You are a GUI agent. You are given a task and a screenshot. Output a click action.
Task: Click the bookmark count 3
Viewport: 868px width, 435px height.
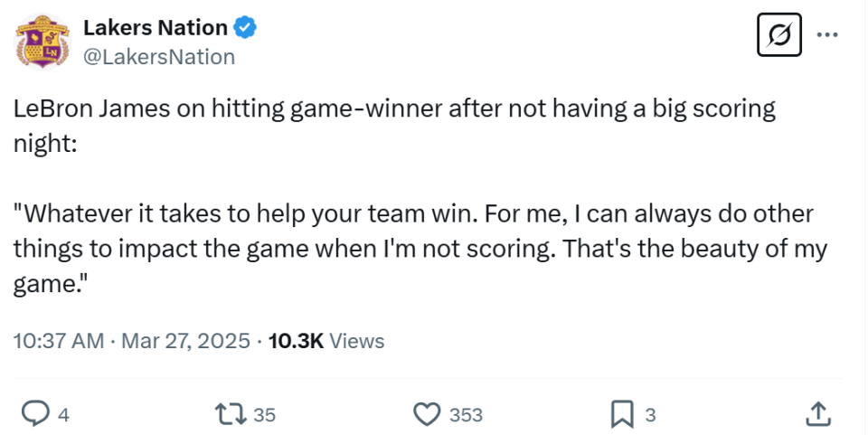(650, 414)
